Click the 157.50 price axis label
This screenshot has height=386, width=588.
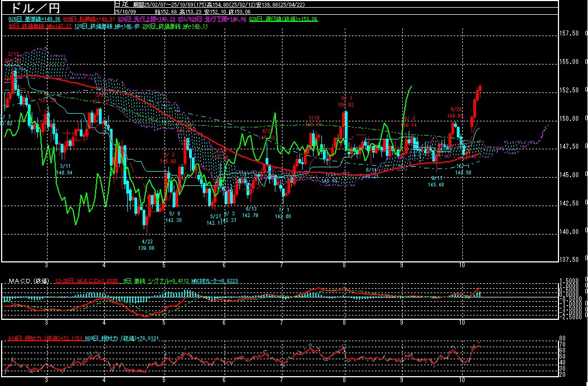[570, 34]
